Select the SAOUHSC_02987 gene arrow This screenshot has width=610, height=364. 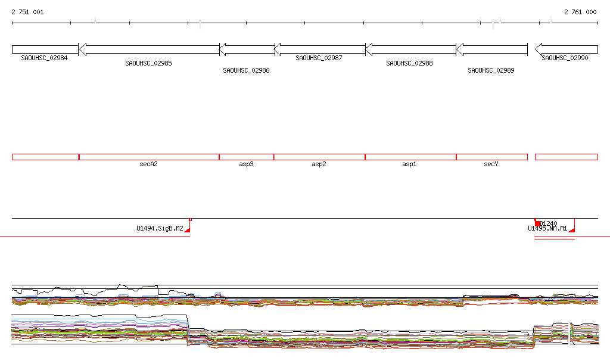(x=320, y=49)
